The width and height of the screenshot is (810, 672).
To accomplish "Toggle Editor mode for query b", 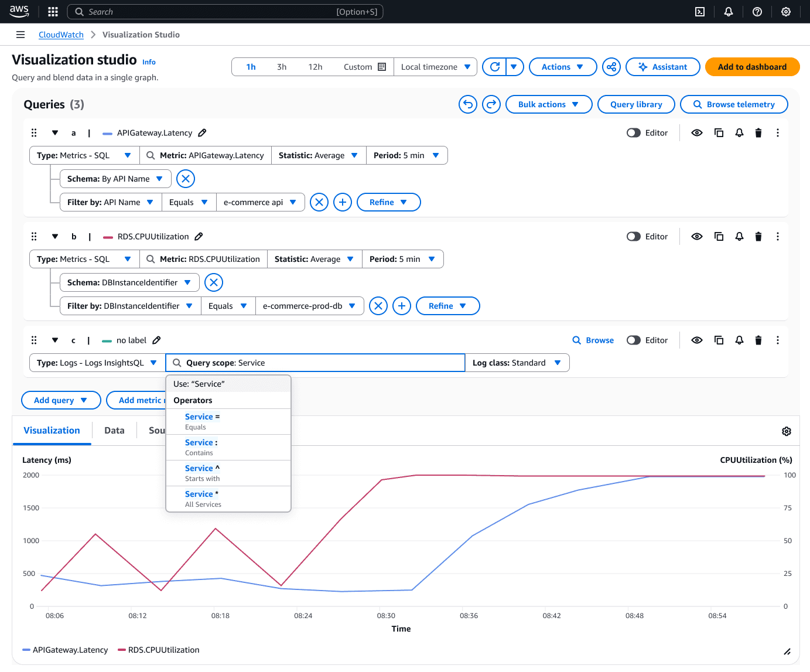I will (x=634, y=237).
